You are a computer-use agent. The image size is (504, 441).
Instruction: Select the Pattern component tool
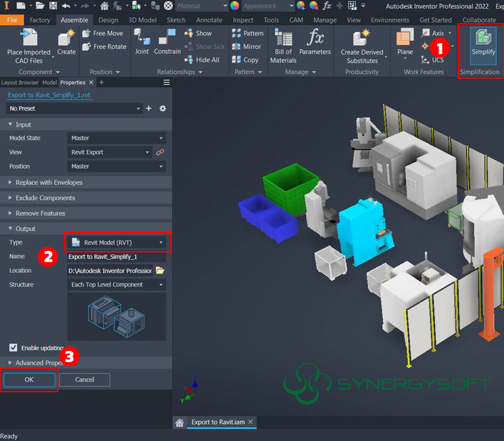click(248, 33)
